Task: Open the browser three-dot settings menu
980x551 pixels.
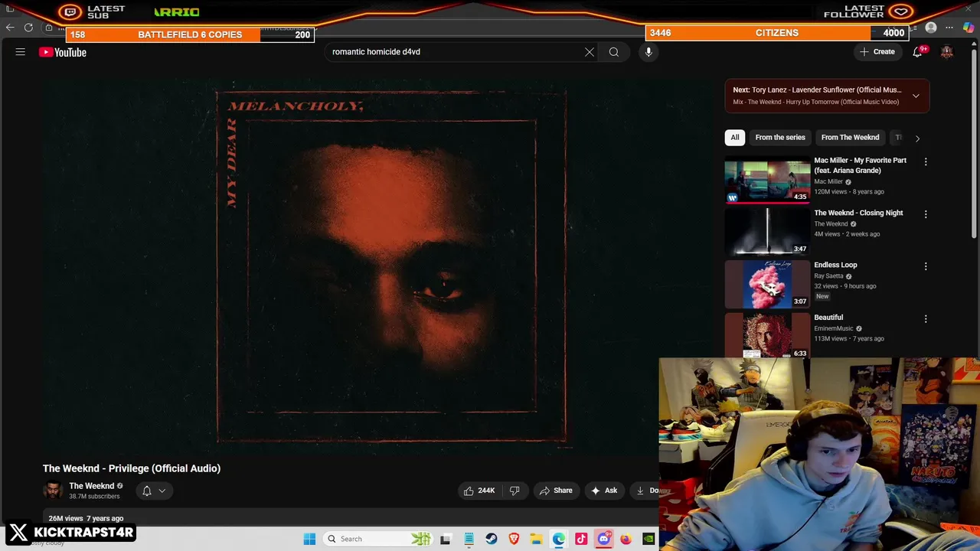Action: click(950, 28)
